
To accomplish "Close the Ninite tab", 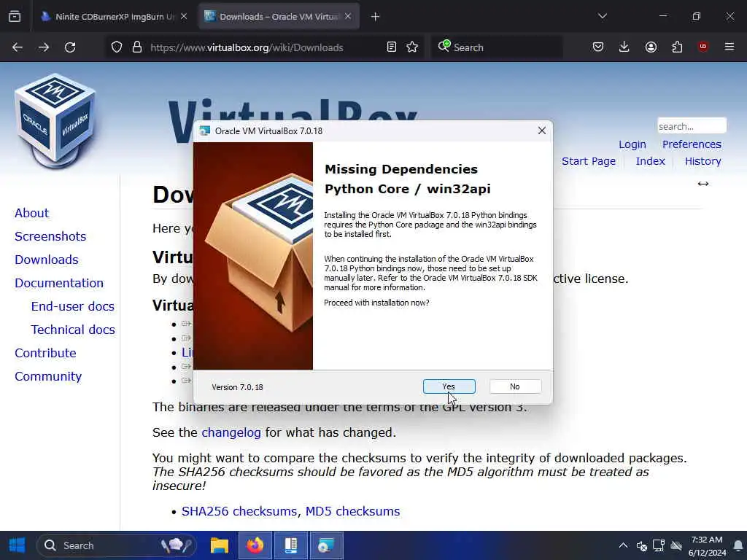I will coord(184,17).
